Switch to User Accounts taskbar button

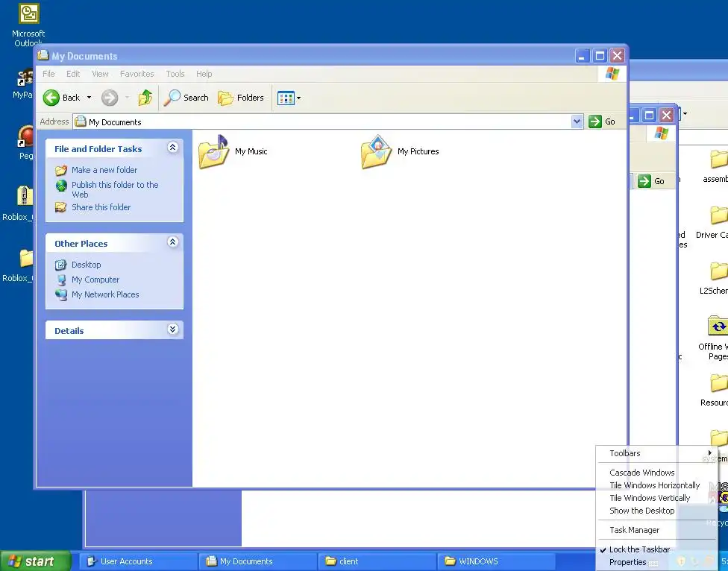pos(138,561)
